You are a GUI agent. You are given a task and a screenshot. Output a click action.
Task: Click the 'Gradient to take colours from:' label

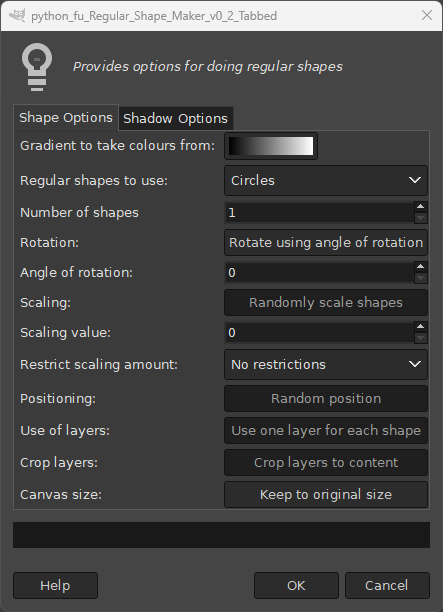click(x=117, y=146)
